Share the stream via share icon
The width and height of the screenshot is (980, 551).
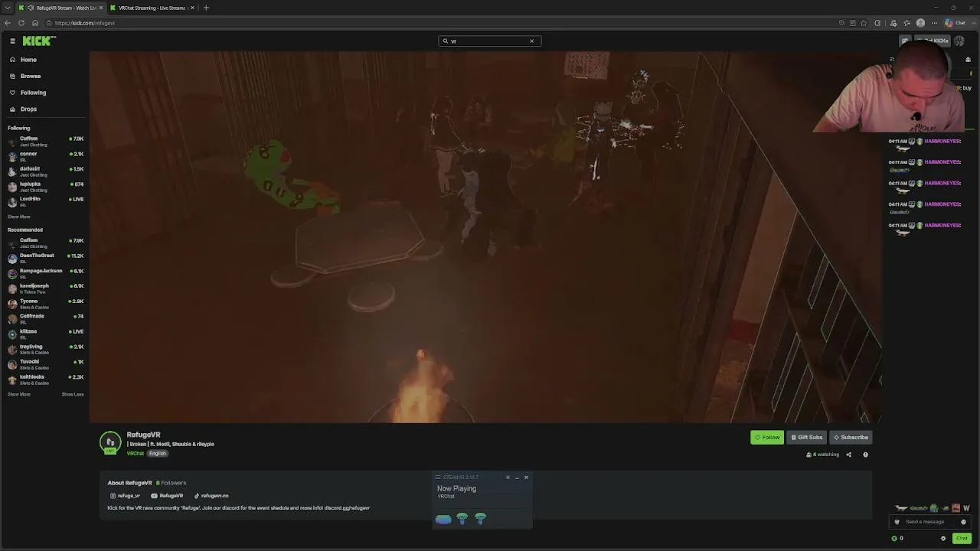point(848,455)
